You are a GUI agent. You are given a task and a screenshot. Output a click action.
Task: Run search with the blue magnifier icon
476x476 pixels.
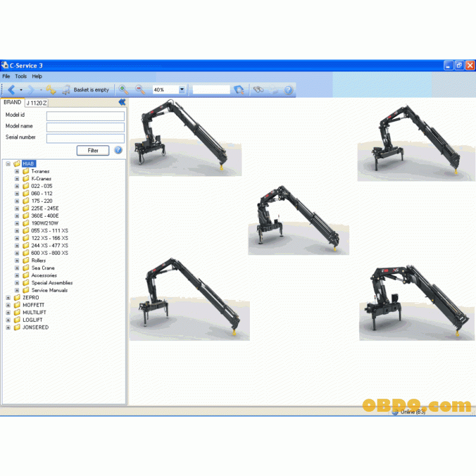pyautogui.click(x=239, y=90)
